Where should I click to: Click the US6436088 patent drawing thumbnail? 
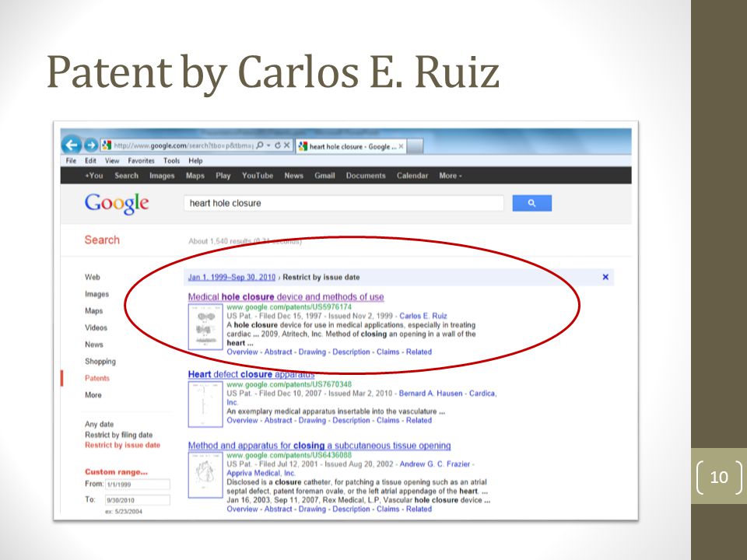coord(205,475)
